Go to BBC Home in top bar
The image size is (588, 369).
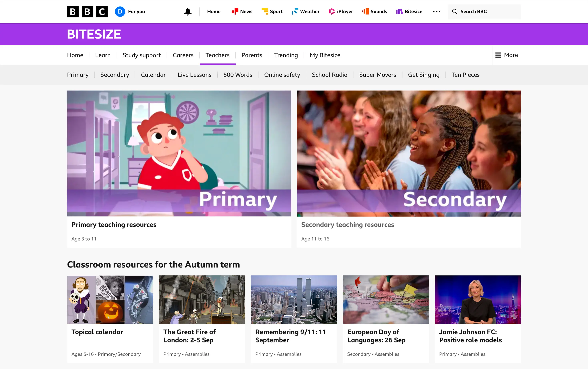pos(214,11)
